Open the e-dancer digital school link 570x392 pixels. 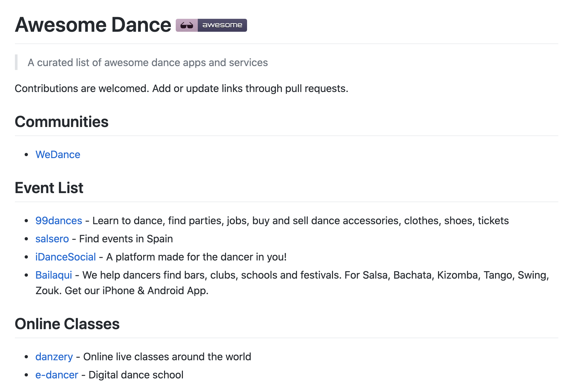point(56,375)
